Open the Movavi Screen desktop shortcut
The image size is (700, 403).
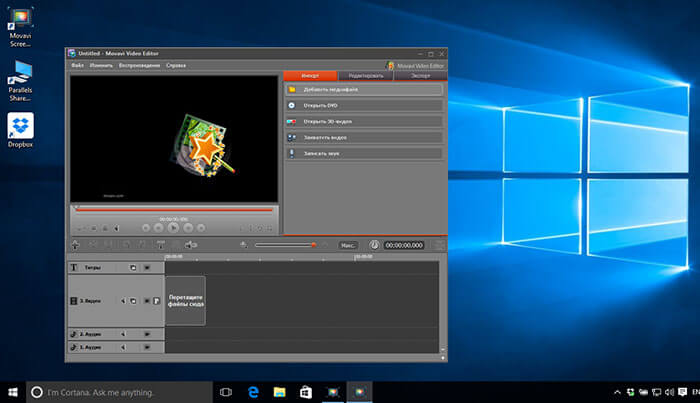20,27
